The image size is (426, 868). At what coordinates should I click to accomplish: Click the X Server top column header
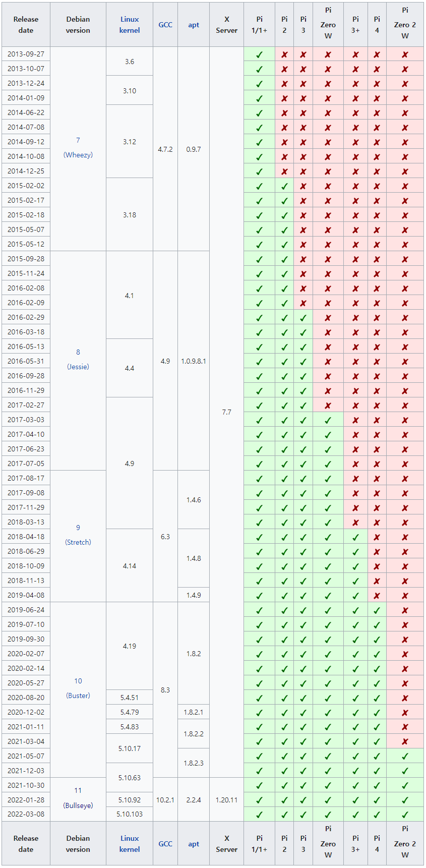227,25
